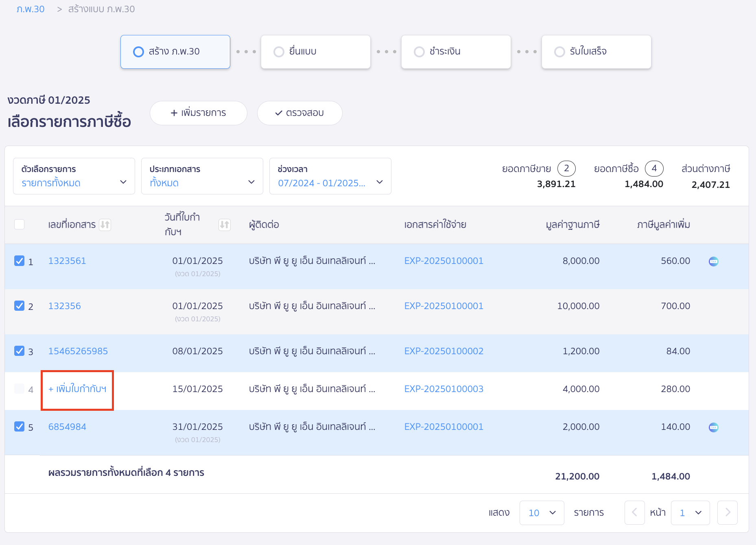Uncheck the row 1 checkbox
The height and width of the screenshot is (545, 756).
[19, 261]
